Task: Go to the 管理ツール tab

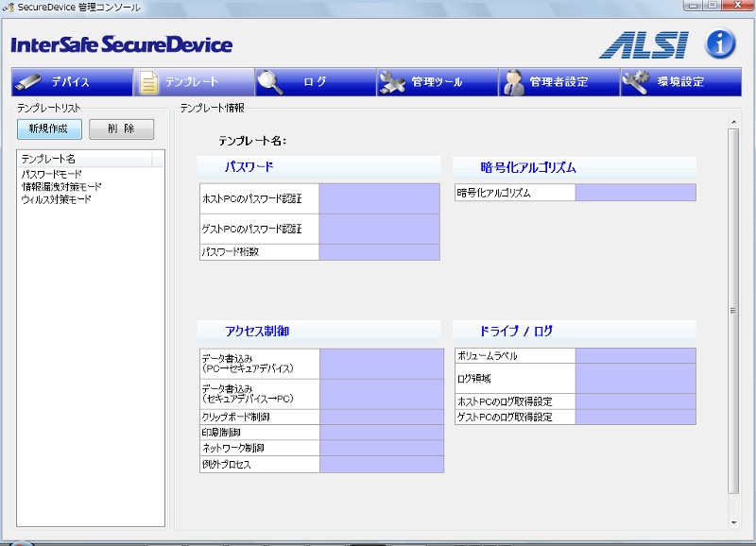Action: (437, 82)
